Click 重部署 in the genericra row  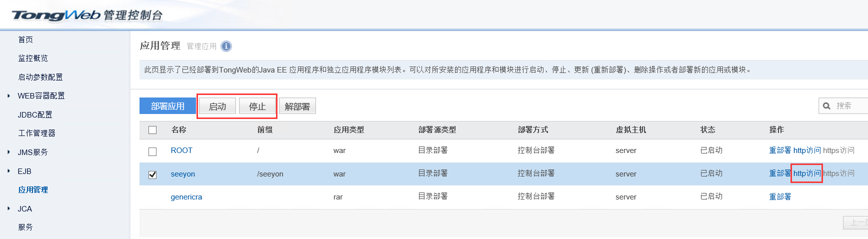point(780,196)
